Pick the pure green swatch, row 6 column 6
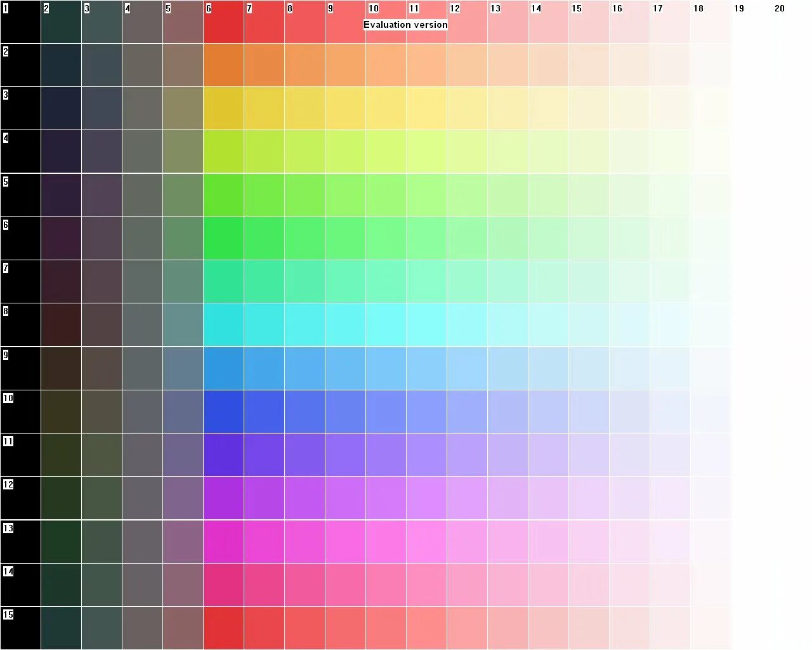Screen dimensions: 812x650 click(x=223, y=238)
